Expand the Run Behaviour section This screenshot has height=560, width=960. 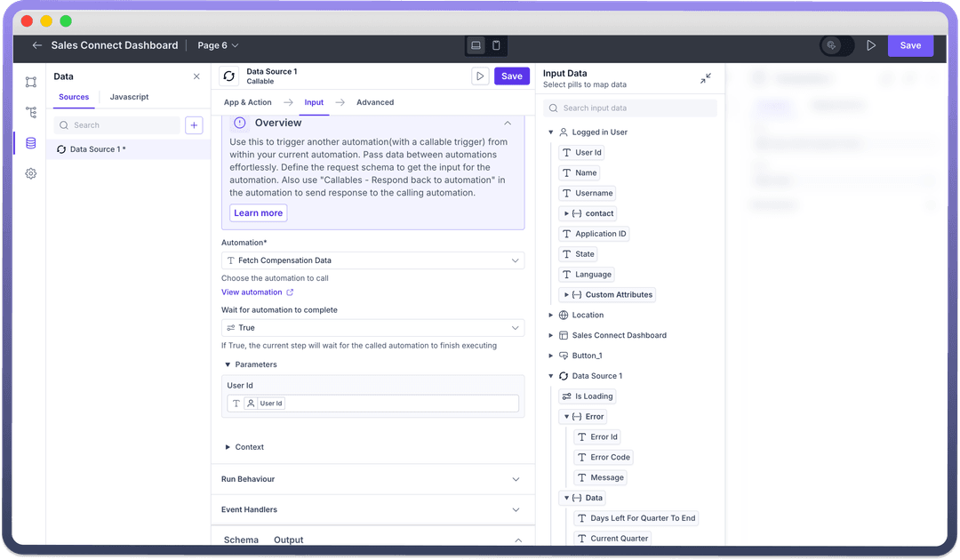coord(372,479)
